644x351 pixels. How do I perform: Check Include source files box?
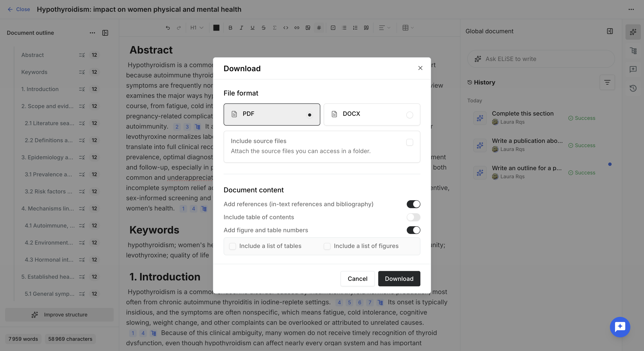(410, 142)
